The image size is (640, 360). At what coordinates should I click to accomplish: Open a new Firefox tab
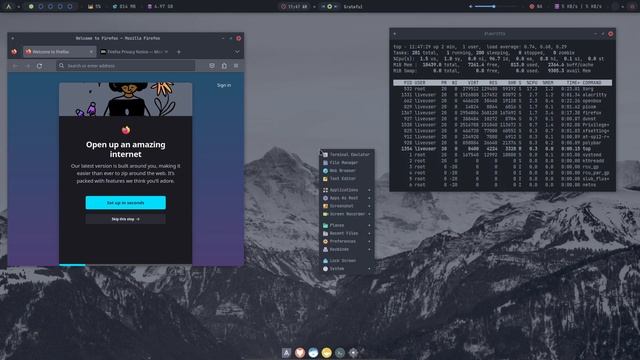(179, 52)
